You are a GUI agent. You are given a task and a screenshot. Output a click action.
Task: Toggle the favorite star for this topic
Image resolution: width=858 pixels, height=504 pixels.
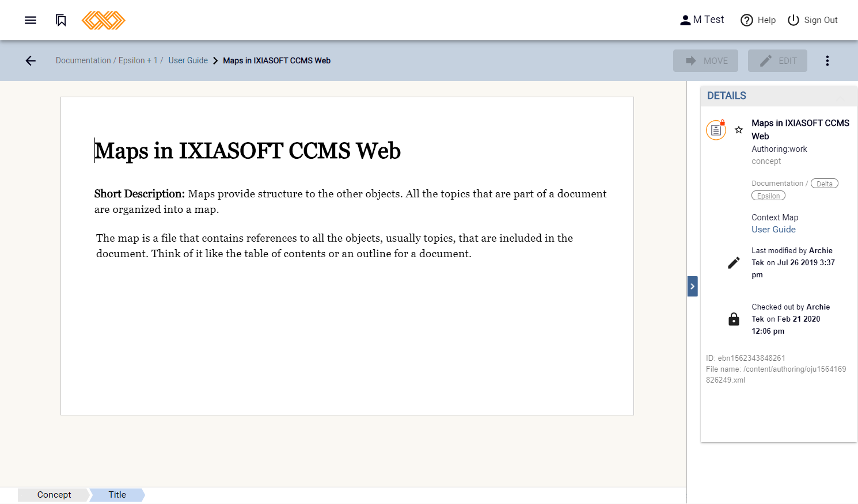739,130
